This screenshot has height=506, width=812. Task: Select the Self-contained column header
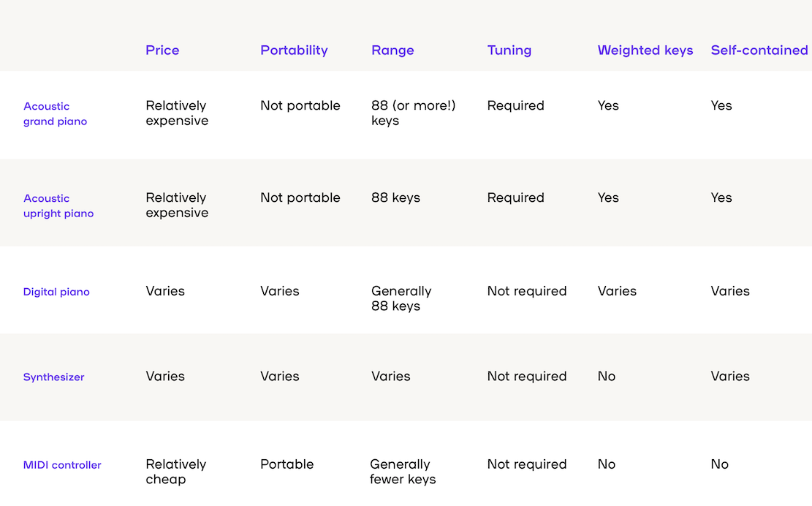pyautogui.click(x=759, y=50)
